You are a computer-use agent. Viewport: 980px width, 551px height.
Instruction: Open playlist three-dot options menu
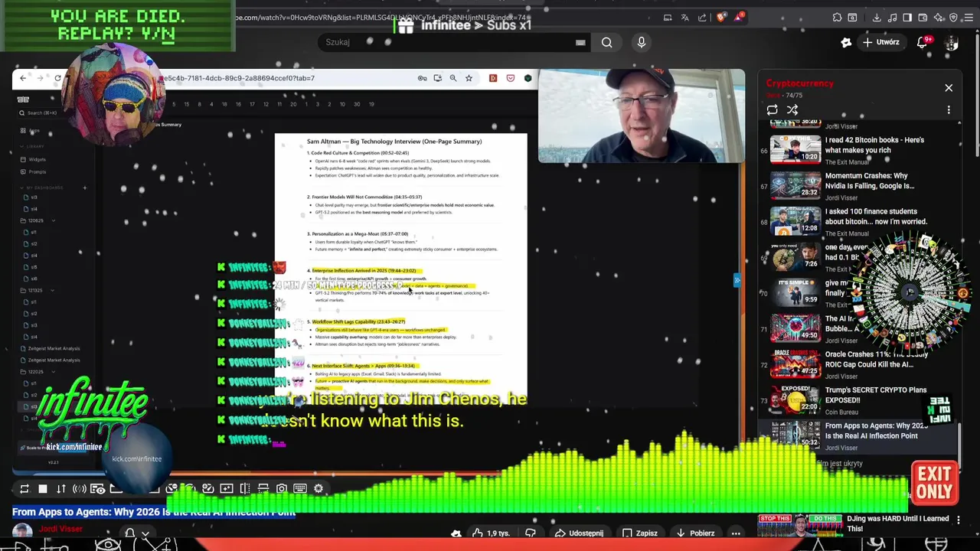949,110
